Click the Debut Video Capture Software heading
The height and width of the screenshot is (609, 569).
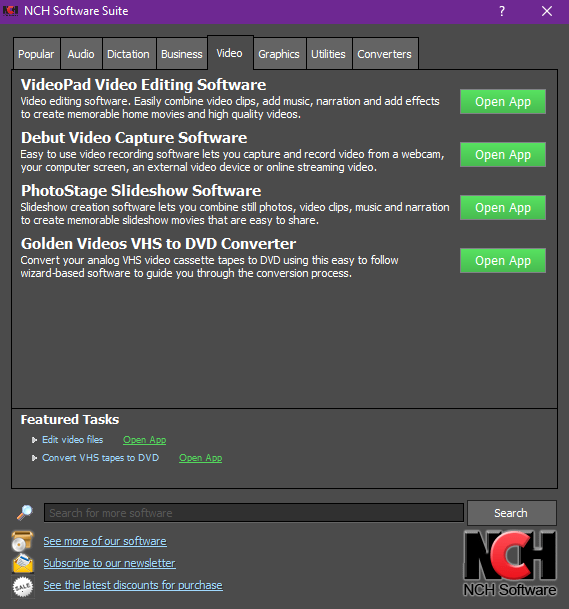click(x=134, y=138)
